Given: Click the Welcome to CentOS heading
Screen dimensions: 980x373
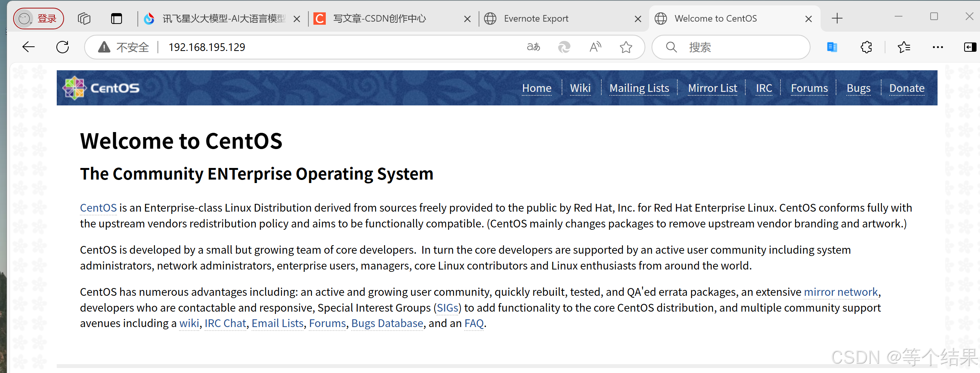Looking at the screenshot, I should pyautogui.click(x=181, y=141).
